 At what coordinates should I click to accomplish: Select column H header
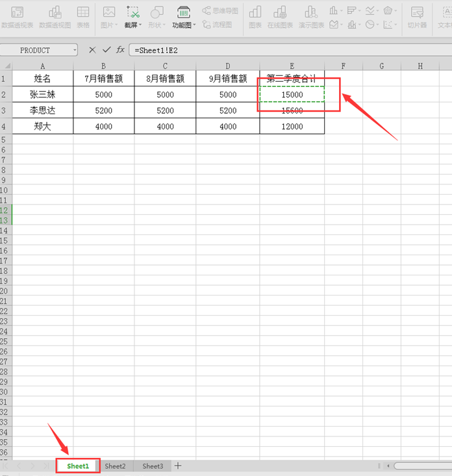(420, 66)
